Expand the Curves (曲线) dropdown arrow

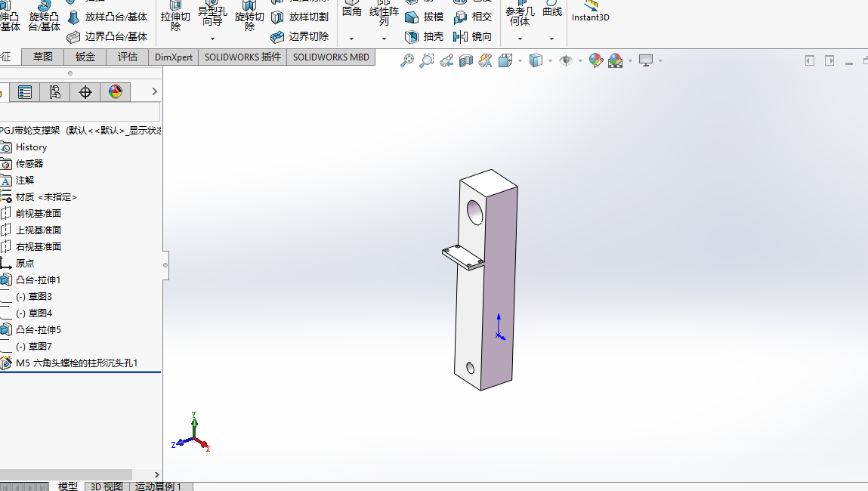coord(551,39)
